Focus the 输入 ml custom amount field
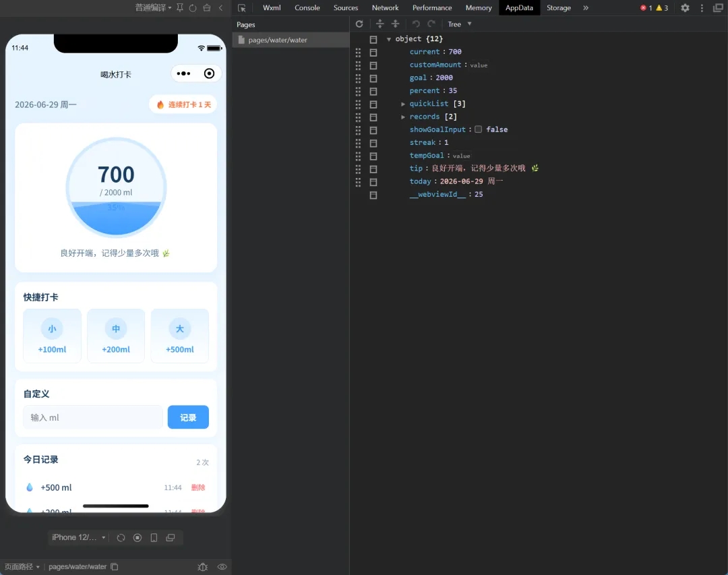 93,417
